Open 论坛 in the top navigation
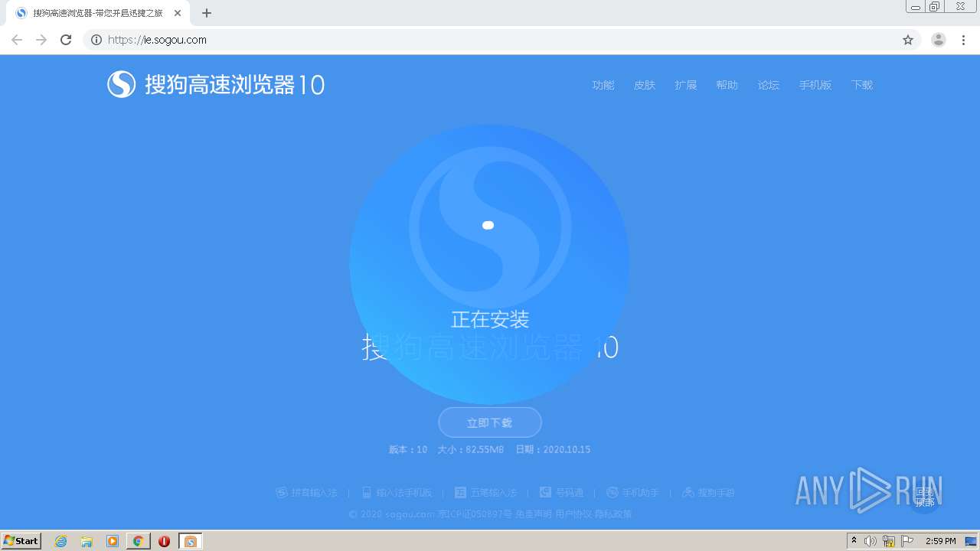The width and height of the screenshot is (980, 551). pyautogui.click(x=769, y=85)
